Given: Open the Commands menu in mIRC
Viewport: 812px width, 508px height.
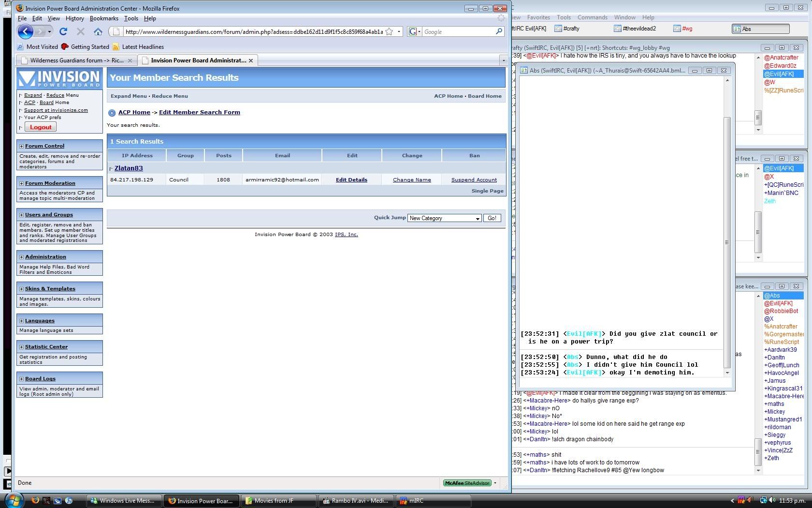Looking at the screenshot, I should [592, 17].
